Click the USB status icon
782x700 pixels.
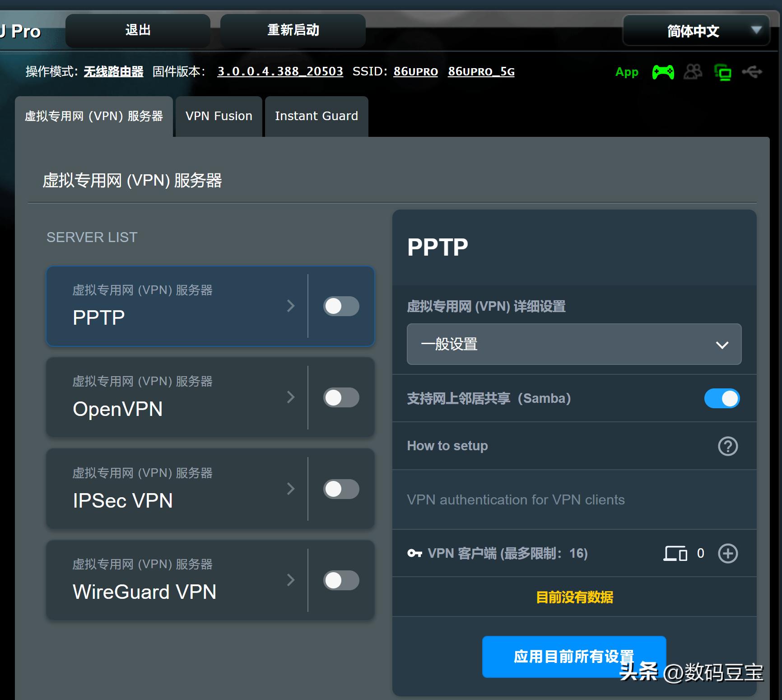752,72
